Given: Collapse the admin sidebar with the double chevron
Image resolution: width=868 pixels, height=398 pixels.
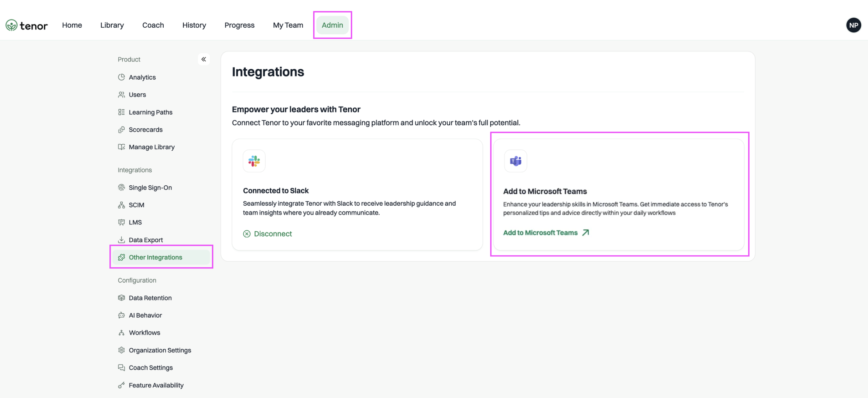Looking at the screenshot, I should (x=204, y=59).
